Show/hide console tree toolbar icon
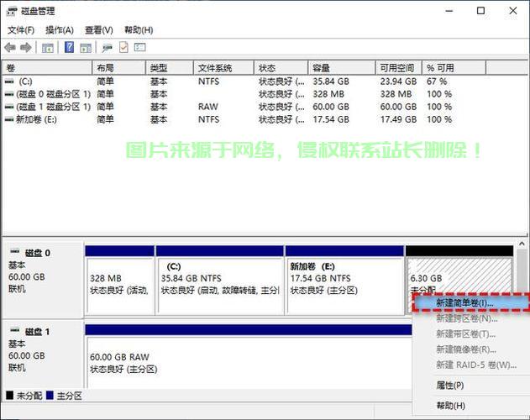Image resolution: width=530 pixels, height=420 pixels. pos(48,48)
